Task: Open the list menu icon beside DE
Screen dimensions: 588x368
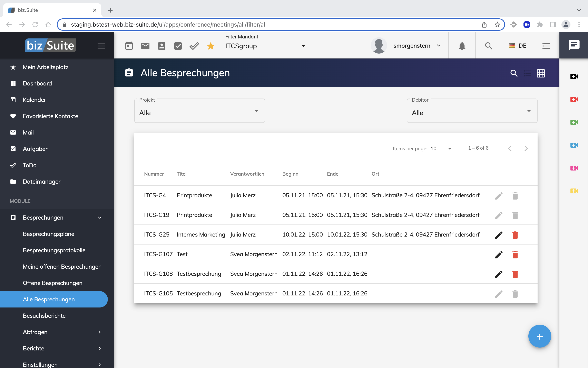Action: (546, 46)
